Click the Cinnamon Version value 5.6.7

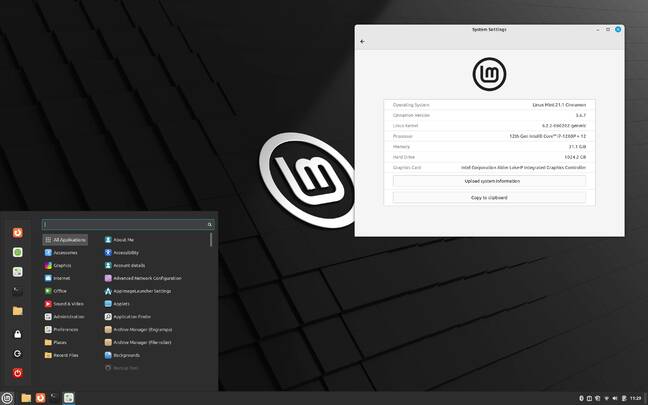581,115
